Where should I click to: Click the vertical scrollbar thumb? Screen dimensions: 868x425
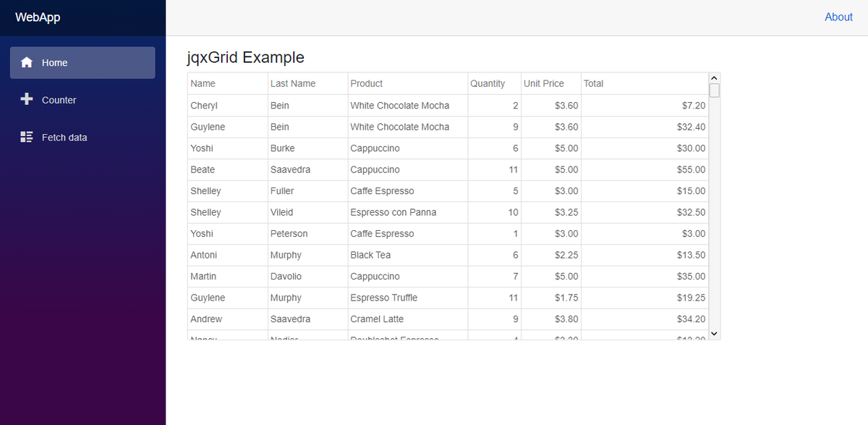tap(715, 91)
